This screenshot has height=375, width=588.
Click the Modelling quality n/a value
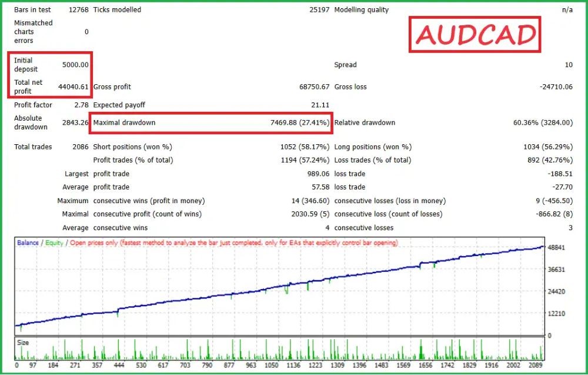567,10
